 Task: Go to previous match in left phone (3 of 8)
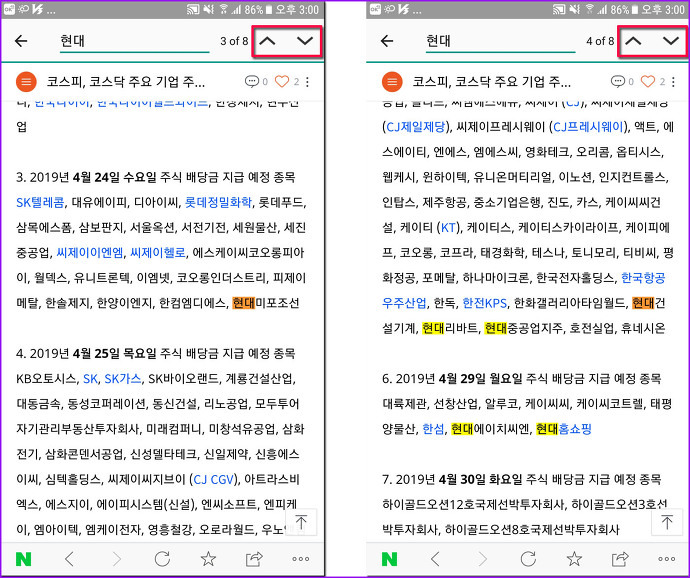point(267,41)
